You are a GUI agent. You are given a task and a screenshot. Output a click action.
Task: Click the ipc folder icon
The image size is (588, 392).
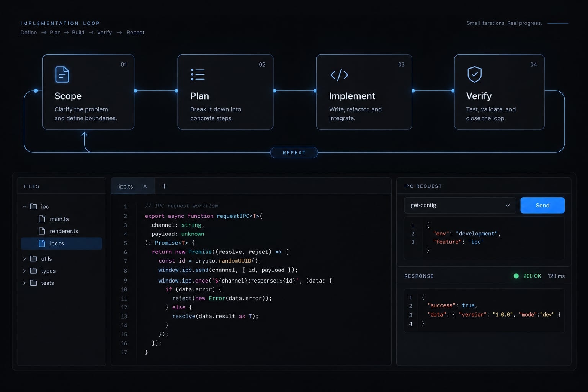point(34,206)
